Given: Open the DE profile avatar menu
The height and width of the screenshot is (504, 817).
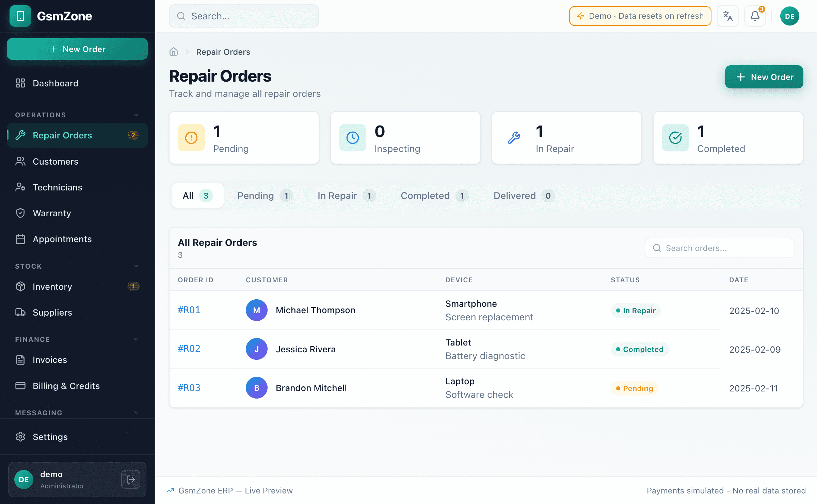Looking at the screenshot, I should 789,16.
